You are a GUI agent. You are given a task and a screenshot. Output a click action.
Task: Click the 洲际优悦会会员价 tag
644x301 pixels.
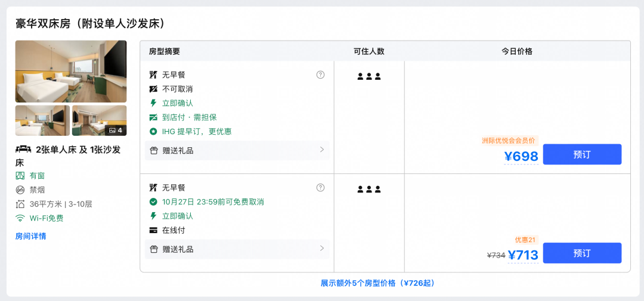509,141
